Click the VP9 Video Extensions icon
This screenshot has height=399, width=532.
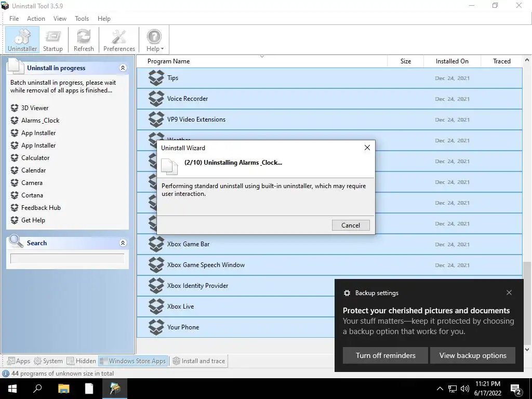pos(156,119)
